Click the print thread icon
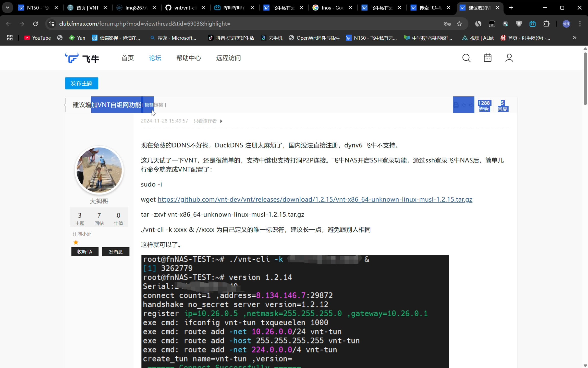The image size is (588, 368). click(x=456, y=105)
